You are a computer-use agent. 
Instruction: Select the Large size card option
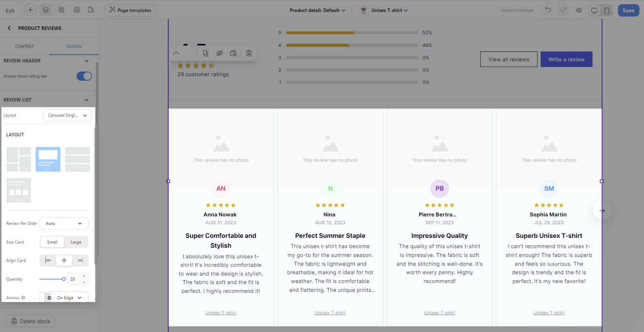pos(76,242)
